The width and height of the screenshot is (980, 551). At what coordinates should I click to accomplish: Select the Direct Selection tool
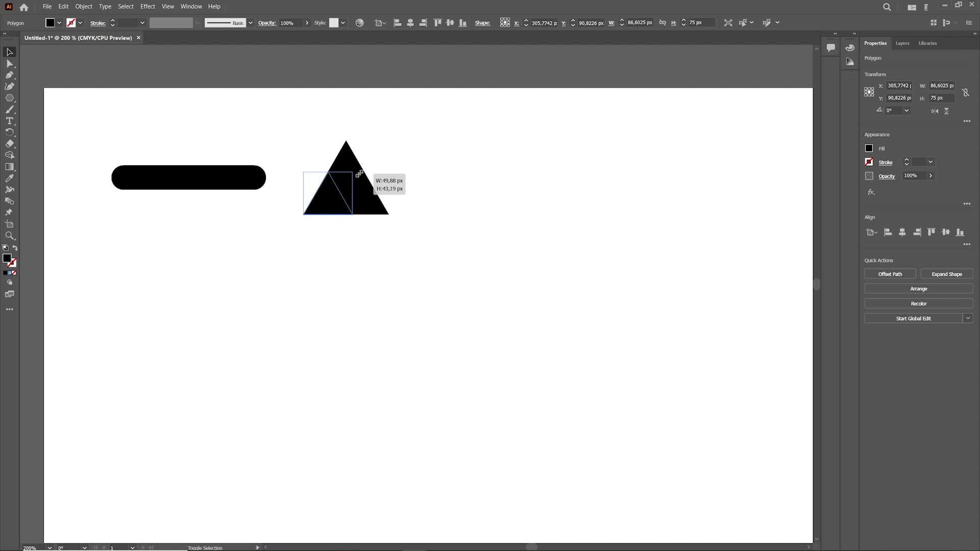coord(10,64)
